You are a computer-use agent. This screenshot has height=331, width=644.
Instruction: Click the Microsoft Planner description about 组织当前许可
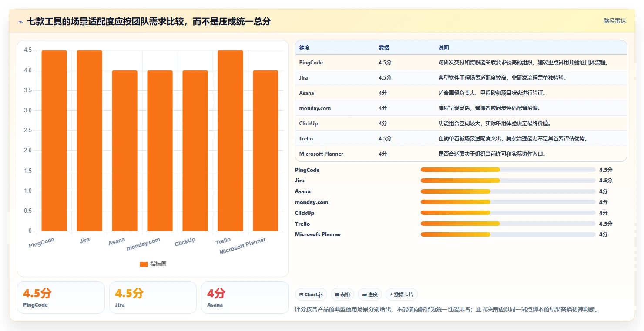click(x=492, y=154)
